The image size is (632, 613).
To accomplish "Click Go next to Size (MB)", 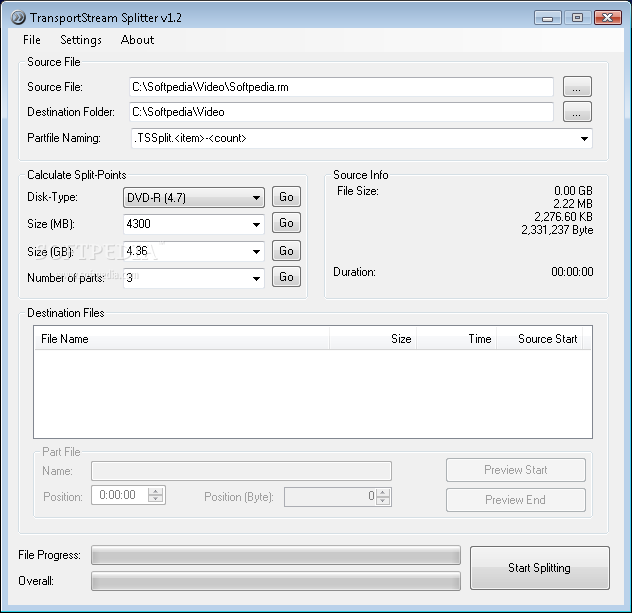I will coord(286,223).
